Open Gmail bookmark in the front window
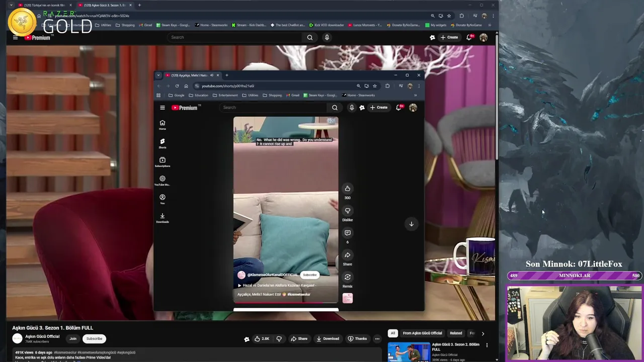This screenshot has height=362, width=644. click(x=292, y=95)
